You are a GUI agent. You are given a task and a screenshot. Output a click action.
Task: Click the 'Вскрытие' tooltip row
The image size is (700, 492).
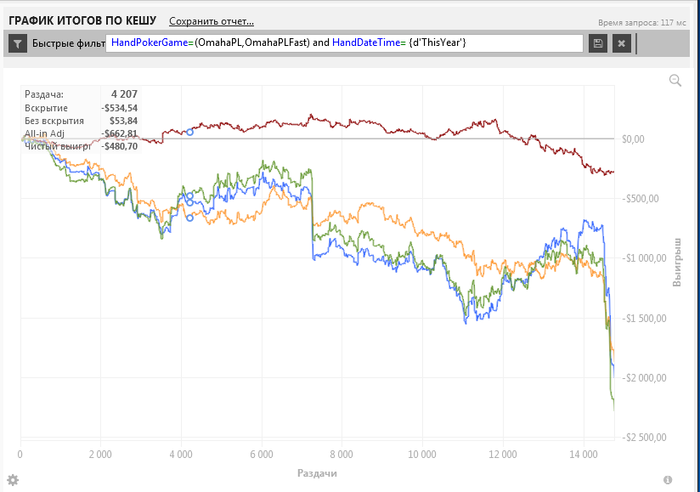[x=81, y=108]
